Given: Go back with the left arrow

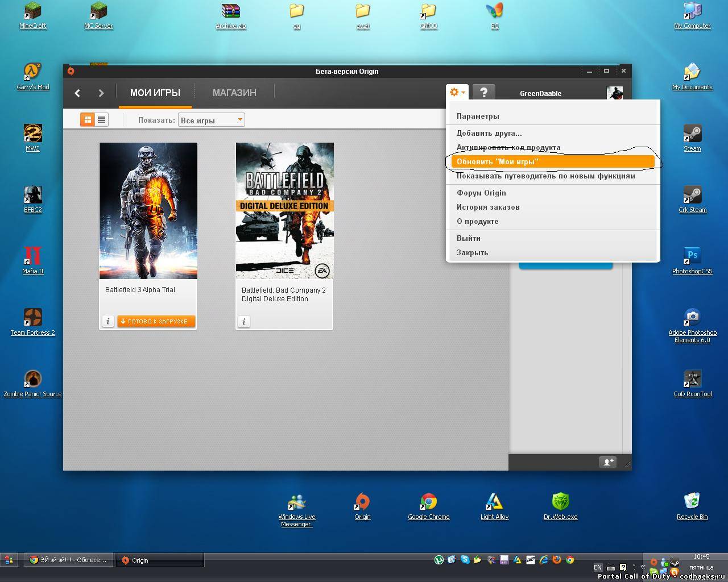Looking at the screenshot, I should coord(77,93).
